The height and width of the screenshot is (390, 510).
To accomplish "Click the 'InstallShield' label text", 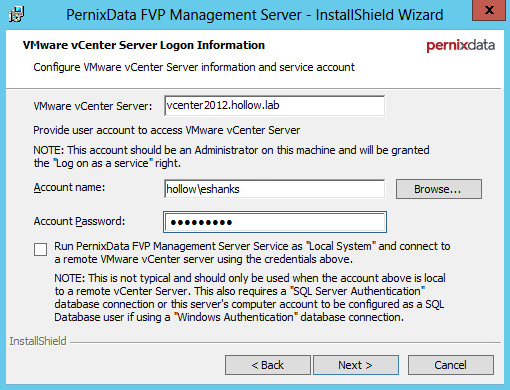I will [x=38, y=341].
